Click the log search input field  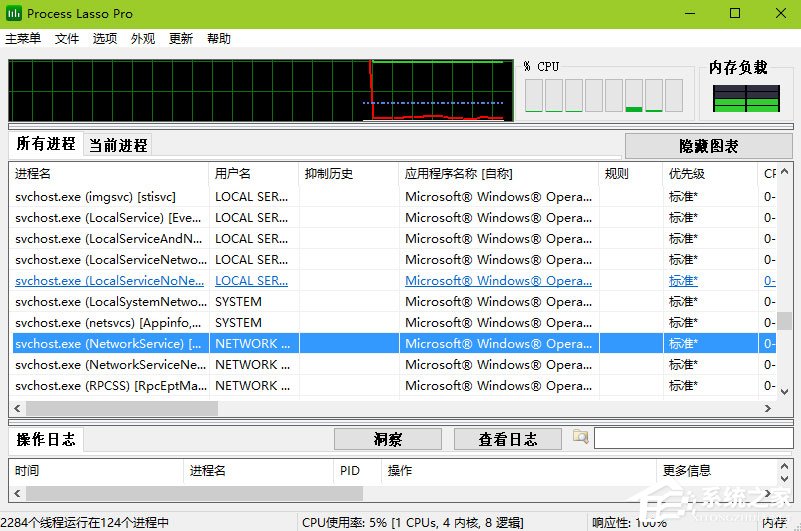point(694,438)
